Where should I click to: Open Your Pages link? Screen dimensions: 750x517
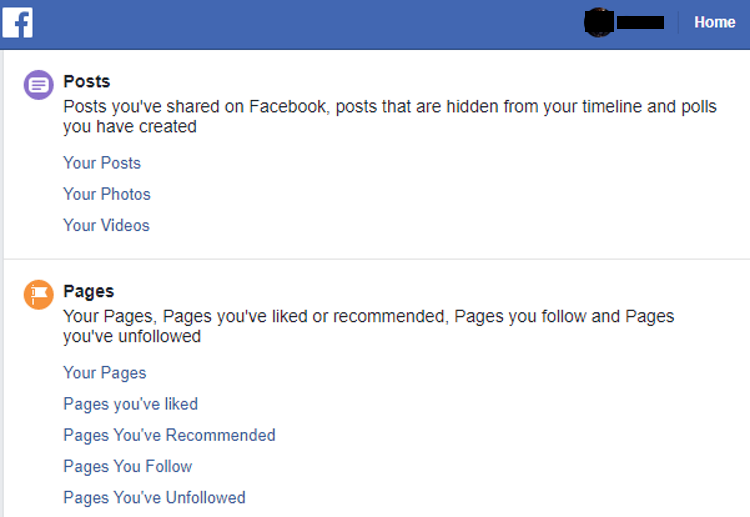(x=105, y=373)
